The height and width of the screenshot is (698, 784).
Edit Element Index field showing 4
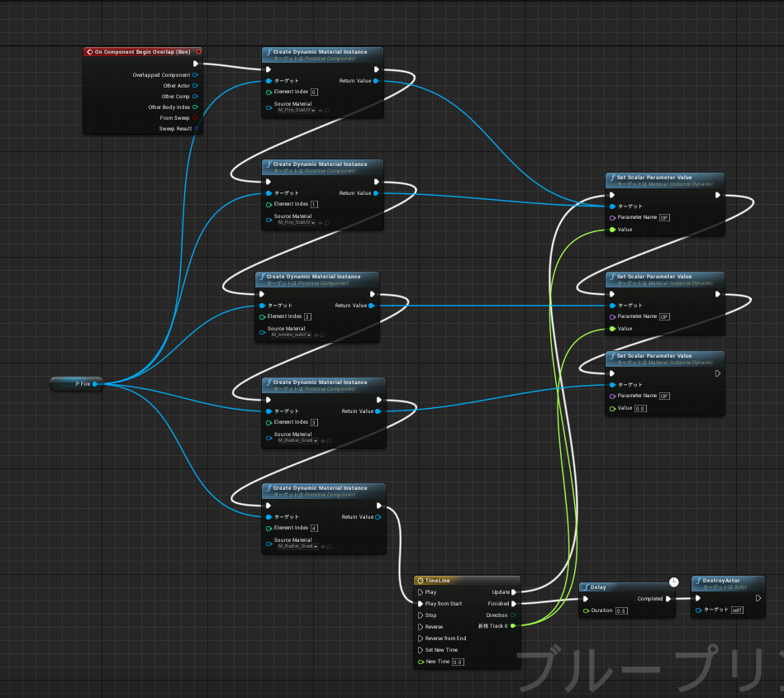314,528
